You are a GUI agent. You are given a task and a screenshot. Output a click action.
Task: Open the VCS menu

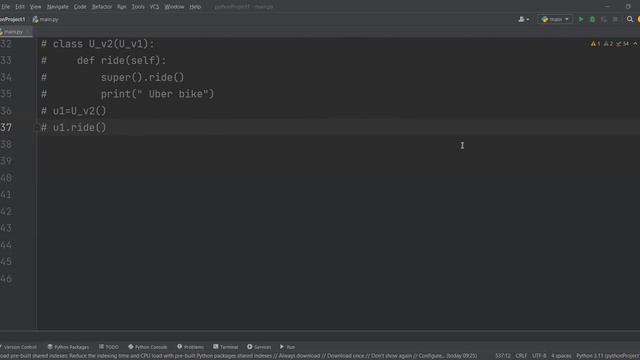154,7
